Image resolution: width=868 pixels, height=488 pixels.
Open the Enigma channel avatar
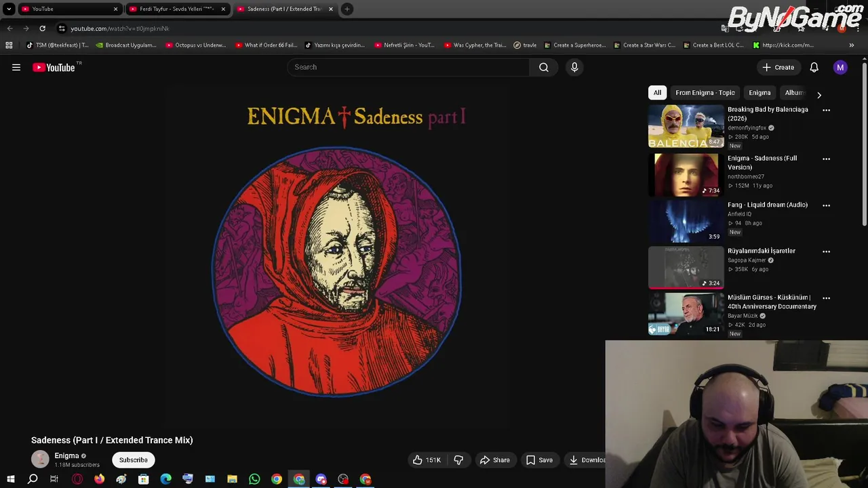(40, 460)
